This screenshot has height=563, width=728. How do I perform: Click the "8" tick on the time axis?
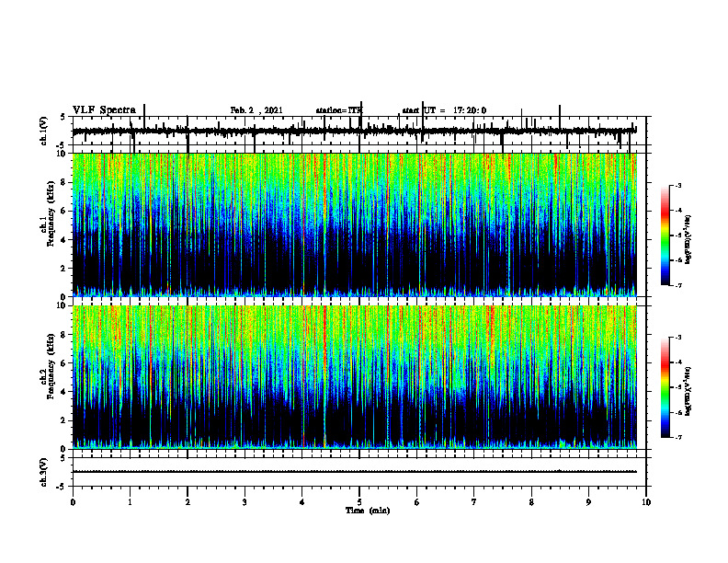click(x=531, y=502)
